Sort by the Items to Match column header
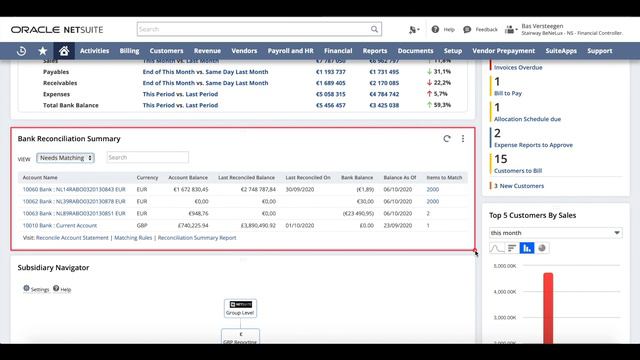 pos(444,178)
